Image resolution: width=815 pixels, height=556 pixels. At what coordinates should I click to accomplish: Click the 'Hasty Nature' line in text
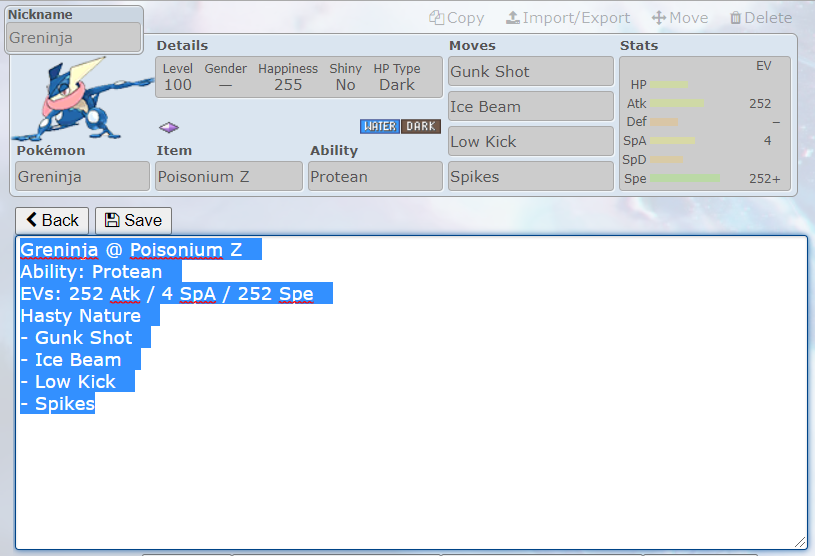(81, 316)
